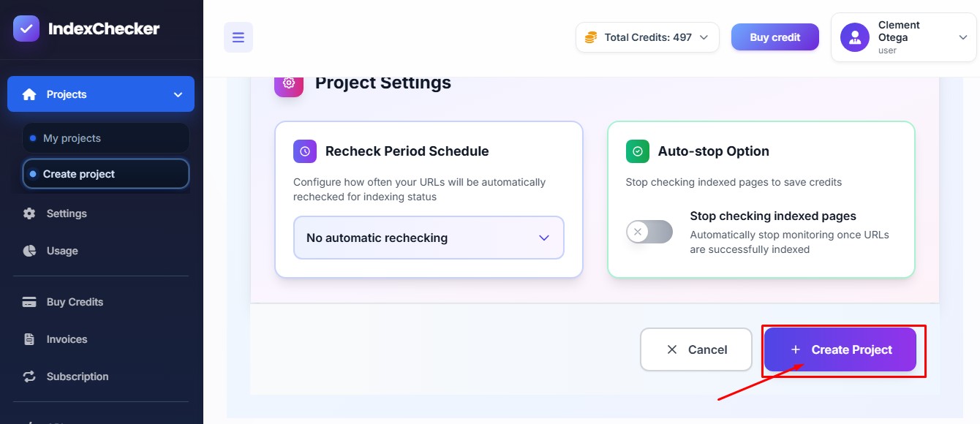
Task: Open the Clement Otega account menu chevron
Action: click(x=963, y=37)
